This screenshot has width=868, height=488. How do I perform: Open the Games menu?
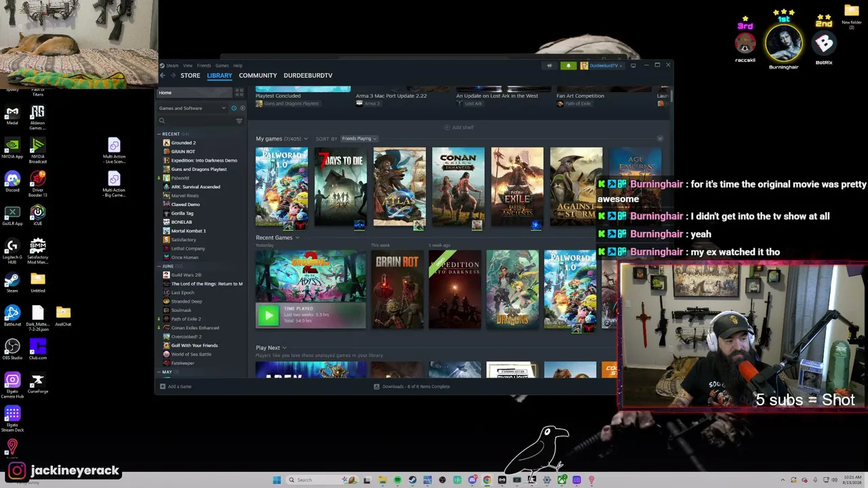pos(222,66)
